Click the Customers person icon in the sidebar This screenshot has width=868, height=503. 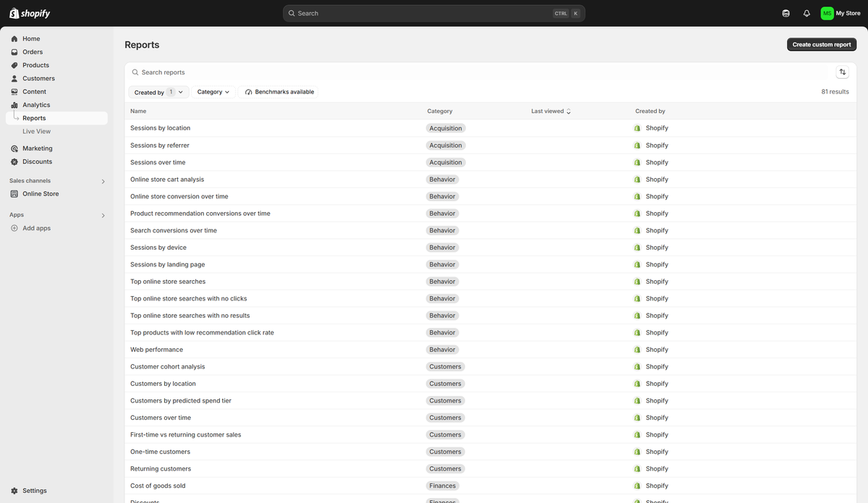14,78
